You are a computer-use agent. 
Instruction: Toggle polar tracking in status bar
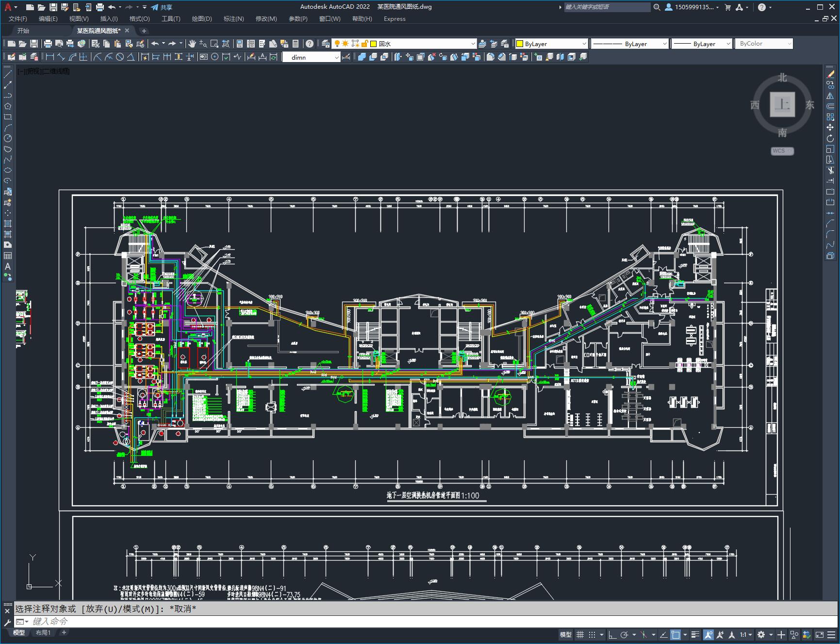point(625,634)
